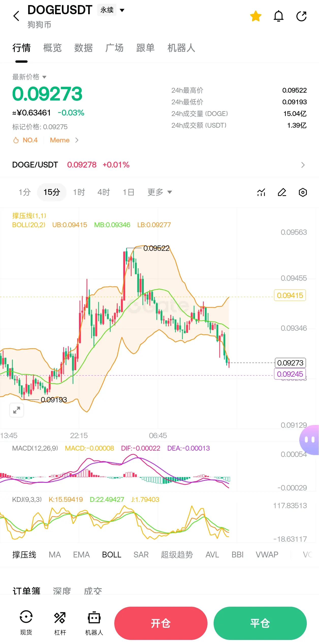Open drawing tools pencil icon
This screenshot has height=644, width=319.
(x=282, y=192)
